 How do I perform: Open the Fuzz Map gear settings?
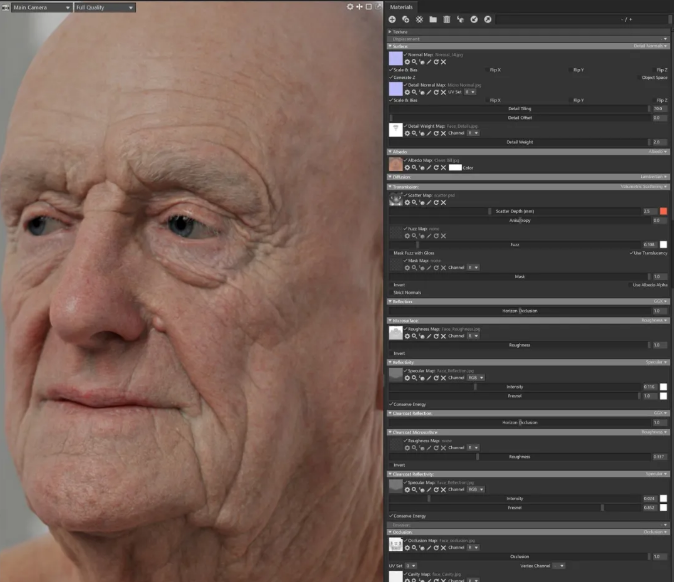[x=407, y=236]
